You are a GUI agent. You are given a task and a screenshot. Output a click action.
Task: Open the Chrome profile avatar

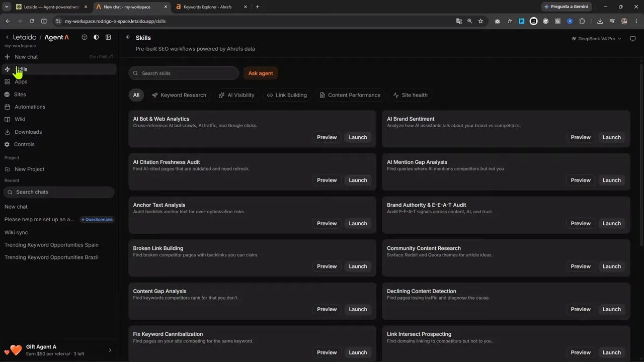click(x=624, y=21)
